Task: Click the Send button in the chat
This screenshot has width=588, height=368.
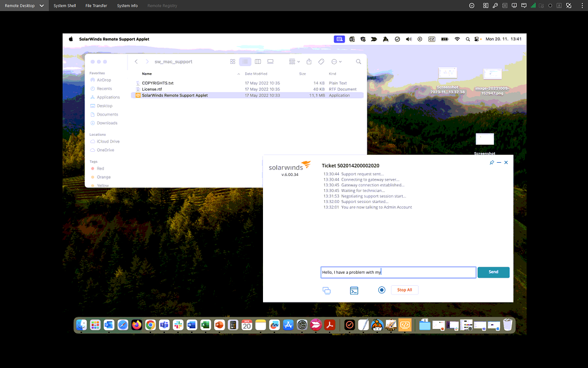Action: point(493,272)
